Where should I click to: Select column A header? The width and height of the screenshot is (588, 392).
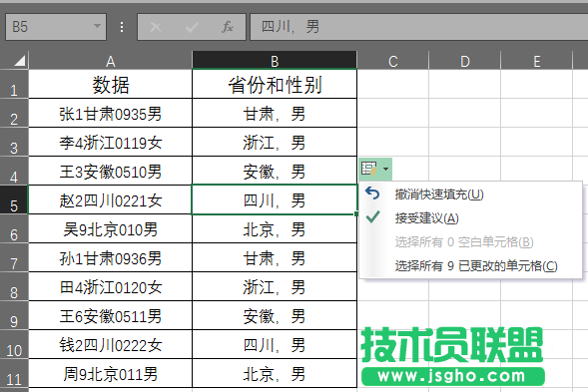[x=110, y=61]
